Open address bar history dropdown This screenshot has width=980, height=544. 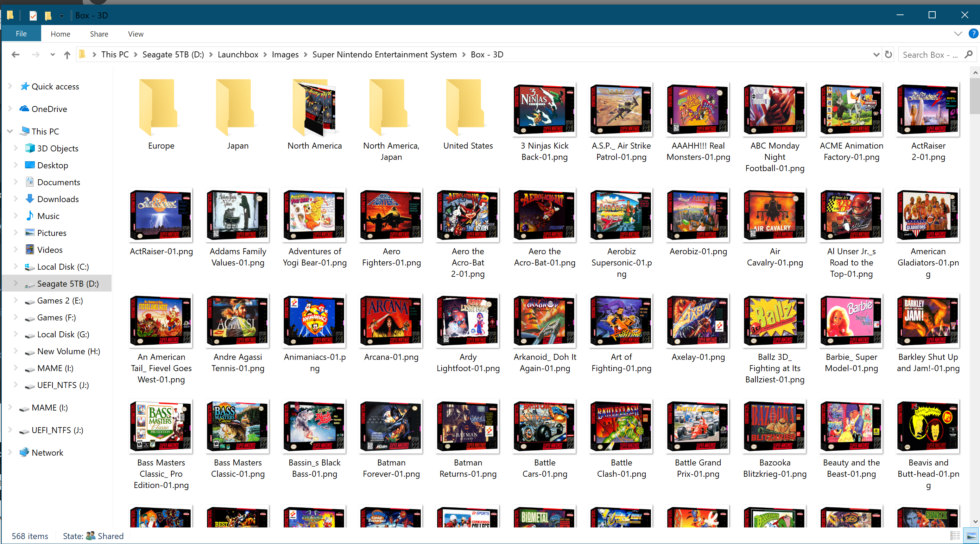[876, 55]
